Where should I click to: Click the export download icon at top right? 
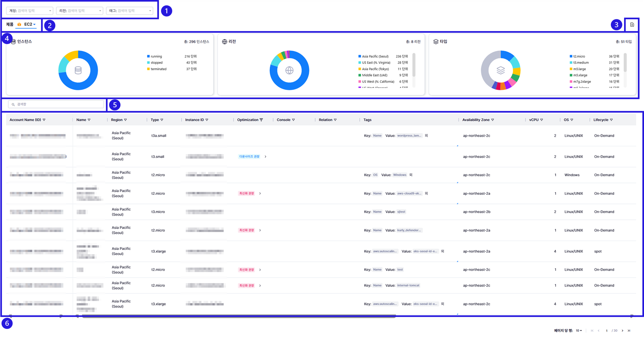pyautogui.click(x=632, y=25)
